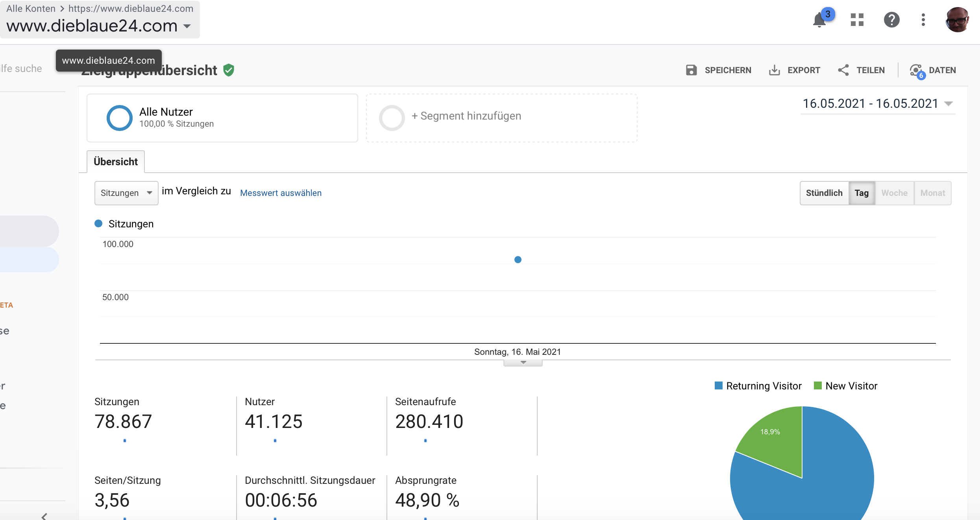Screen dimensions: 980x520
Task: Click the Teilen share icon
Action: click(843, 70)
